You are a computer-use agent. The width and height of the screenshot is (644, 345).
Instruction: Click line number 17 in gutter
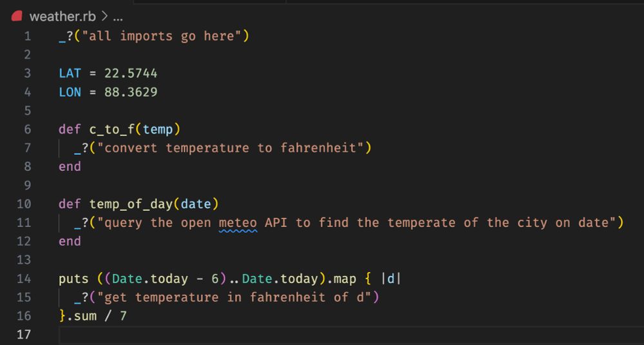pyautogui.click(x=24, y=335)
